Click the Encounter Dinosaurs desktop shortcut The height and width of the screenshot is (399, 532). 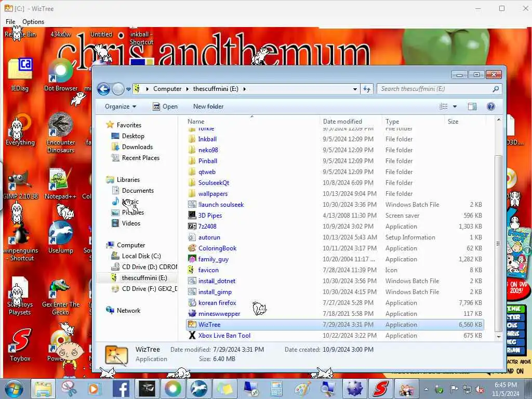coord(61,133)
